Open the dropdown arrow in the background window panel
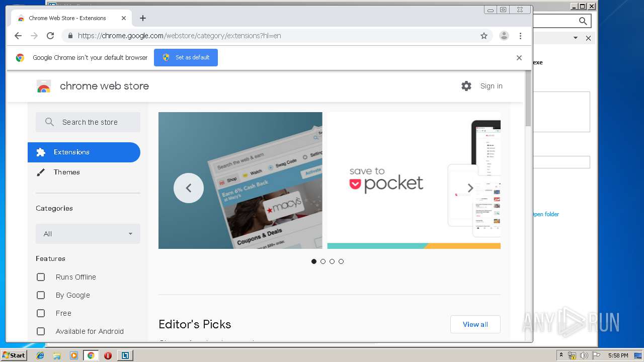 [x=576, y=38]
